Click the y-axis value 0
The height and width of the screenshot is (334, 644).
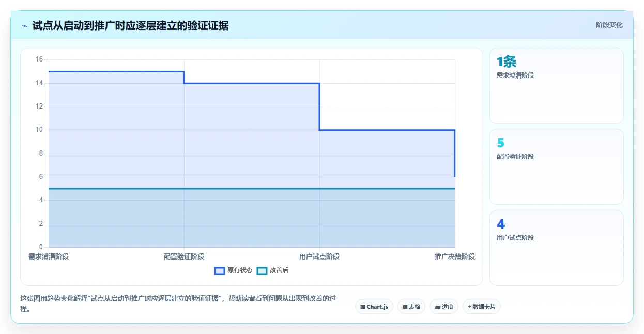[41, 247]
